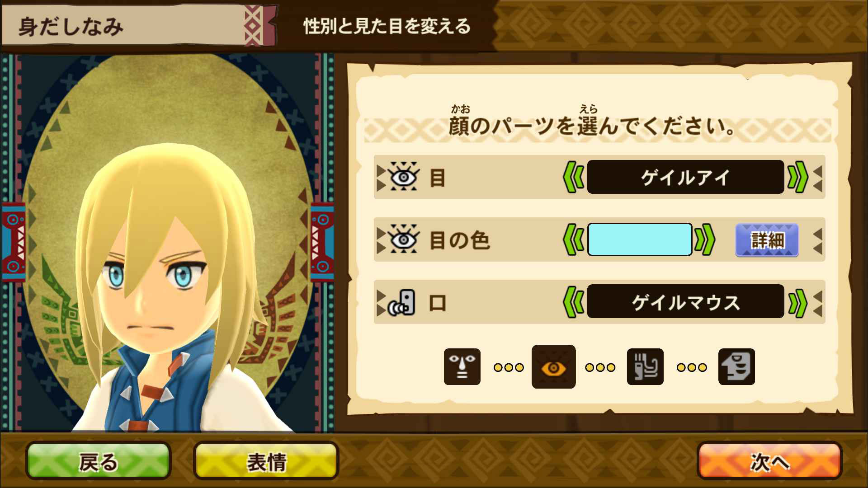Go back with the 戻る button
Screen dimensions: 868x488
(98, 461)
